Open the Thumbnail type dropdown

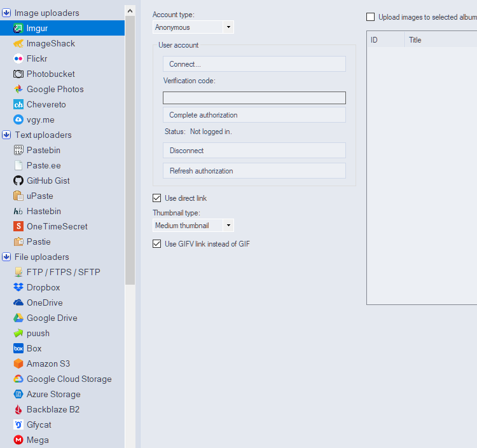[193, 226]
